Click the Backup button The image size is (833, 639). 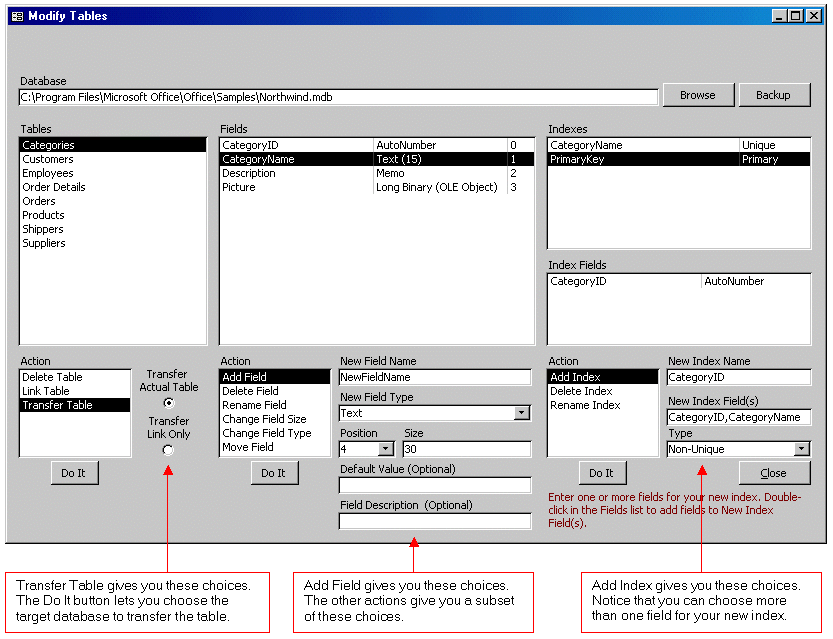click(773, 95)
